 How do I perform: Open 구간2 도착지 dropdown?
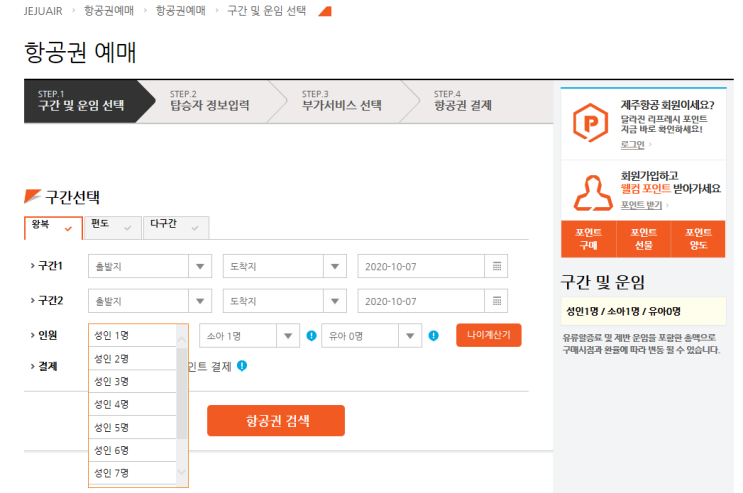pos(285,301)
